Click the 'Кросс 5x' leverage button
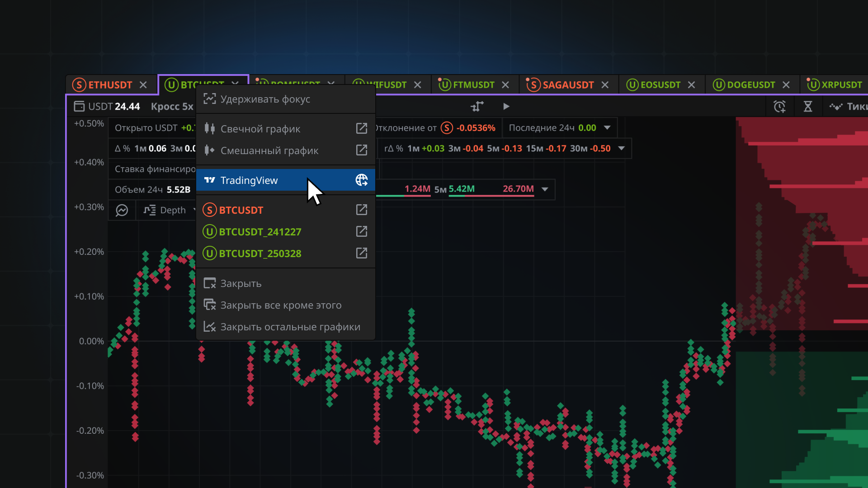Image resolution: width=868 pixels, height=488 pixels. (x=172, y=107)
